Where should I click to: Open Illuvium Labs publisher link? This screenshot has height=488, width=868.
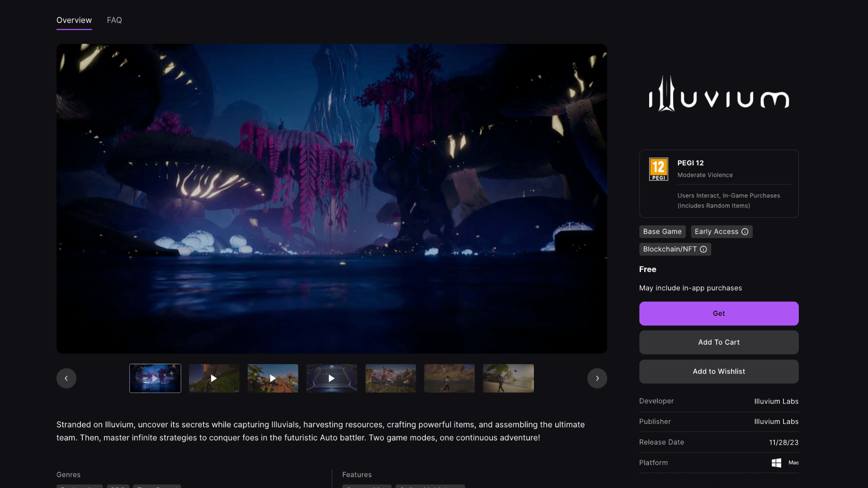(x=776, y=422)
